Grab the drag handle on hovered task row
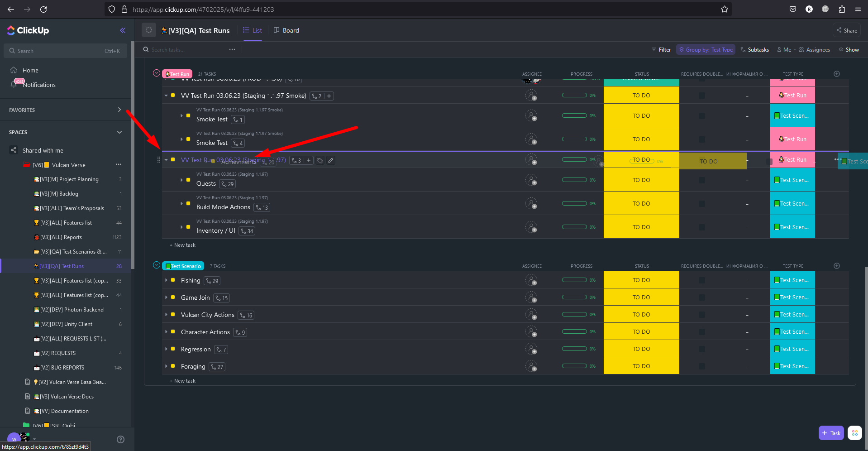The image size is (868, 451). pos(158,160)
